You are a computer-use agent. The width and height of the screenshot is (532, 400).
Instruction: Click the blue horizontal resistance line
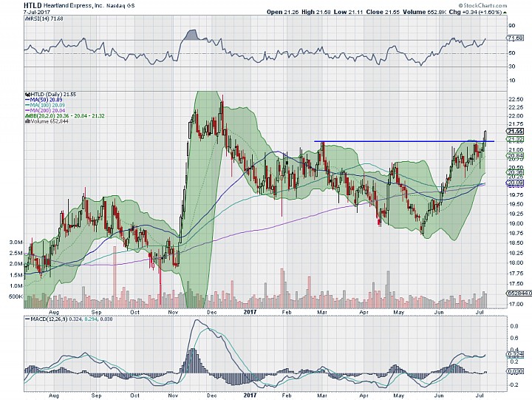click(403, 141)
